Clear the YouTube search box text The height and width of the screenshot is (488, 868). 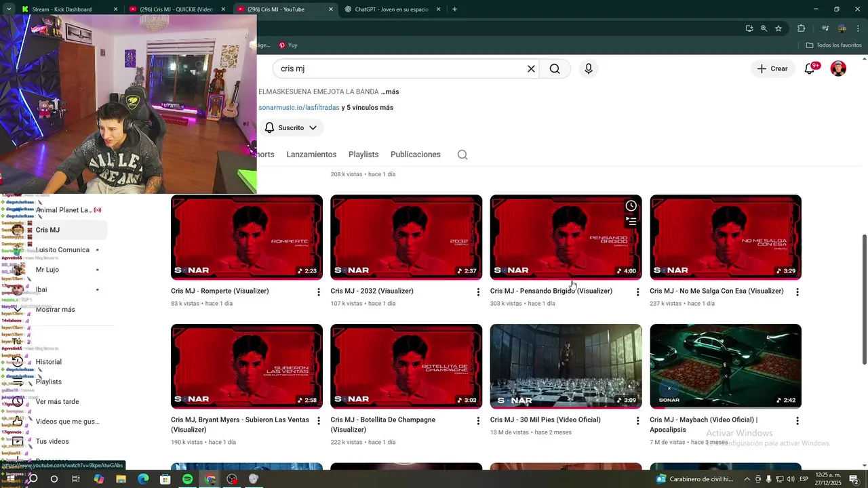click(531, 68)
